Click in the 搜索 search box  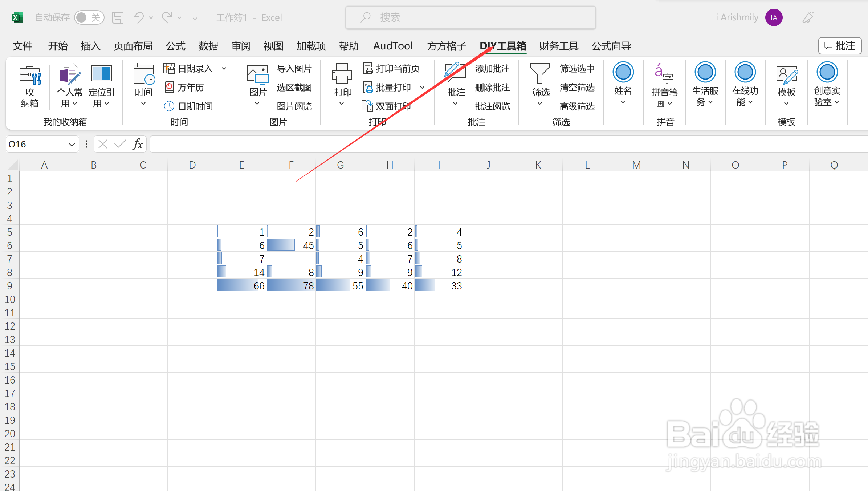[x=470, y=17]
